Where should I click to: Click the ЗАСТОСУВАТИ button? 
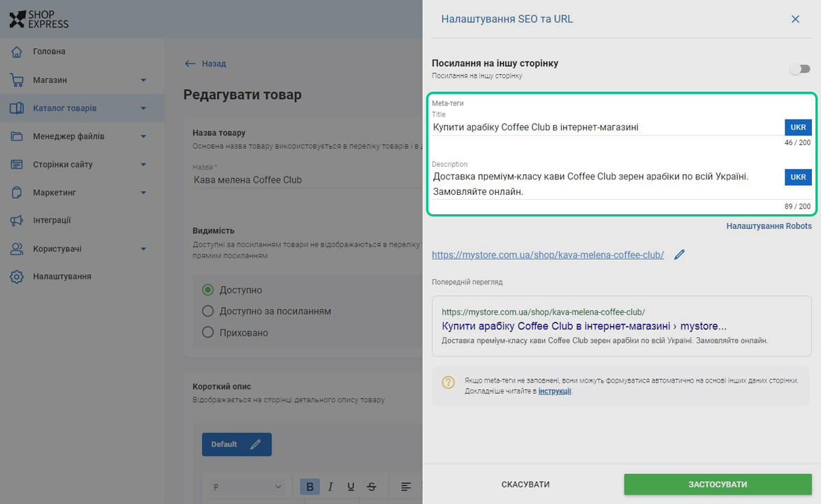tap(718, 484)
